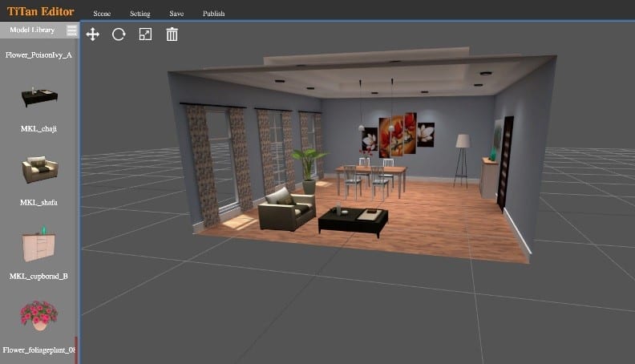
Task: Select the MKL_chaji coffee table thumbnail
Action: pyautogui.click(x=39, y=96)
